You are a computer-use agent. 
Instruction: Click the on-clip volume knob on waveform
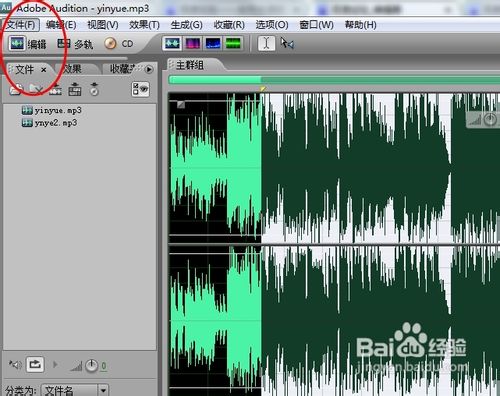pyautogui.click(x=490, y=119)
